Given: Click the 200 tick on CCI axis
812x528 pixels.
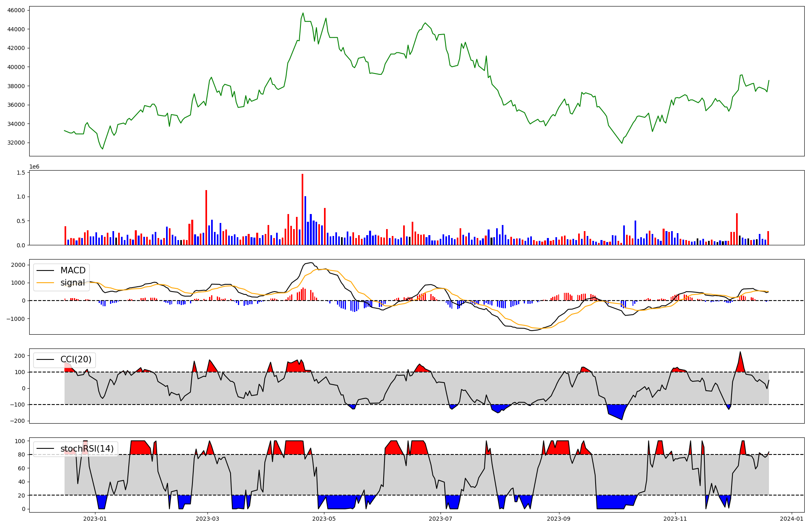Looking at the screenshot, I should 20,356.
